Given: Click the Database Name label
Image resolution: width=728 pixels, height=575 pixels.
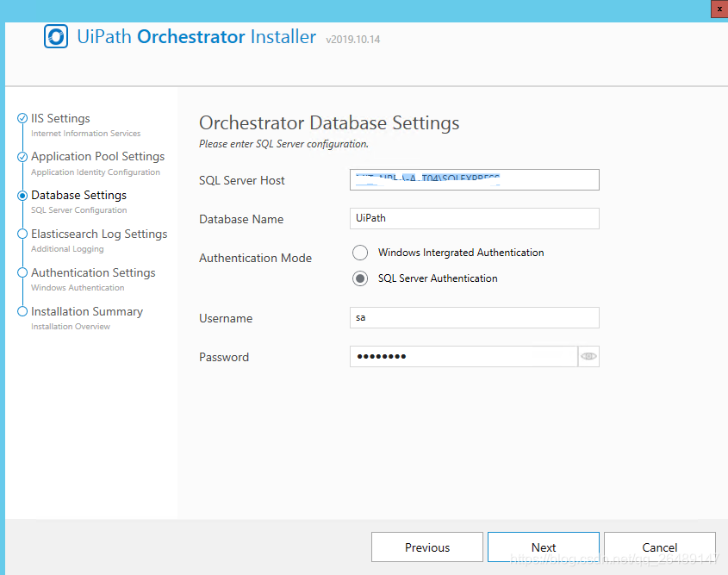Looking at the screenshot, I should (241, 219).
